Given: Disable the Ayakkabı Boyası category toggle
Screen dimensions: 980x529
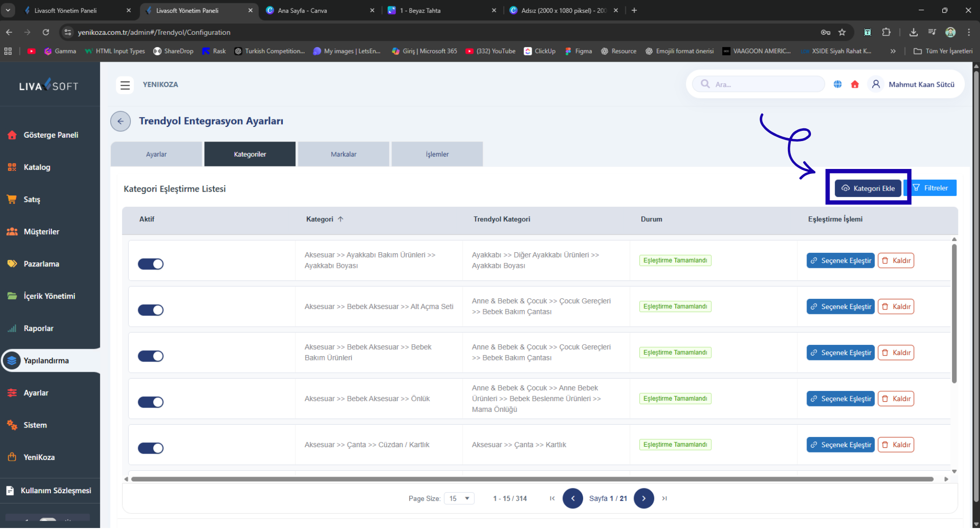Looking at the screenshot, I should coord(150,264).
